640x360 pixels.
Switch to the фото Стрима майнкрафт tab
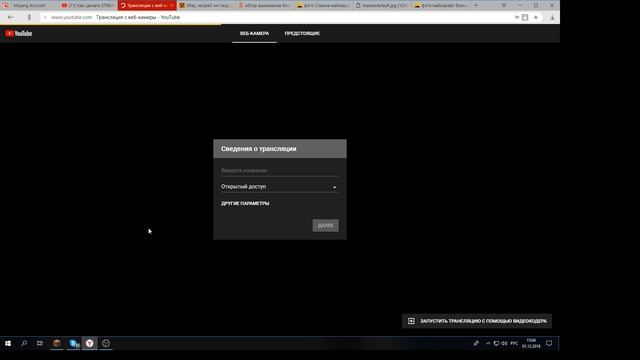323,5
